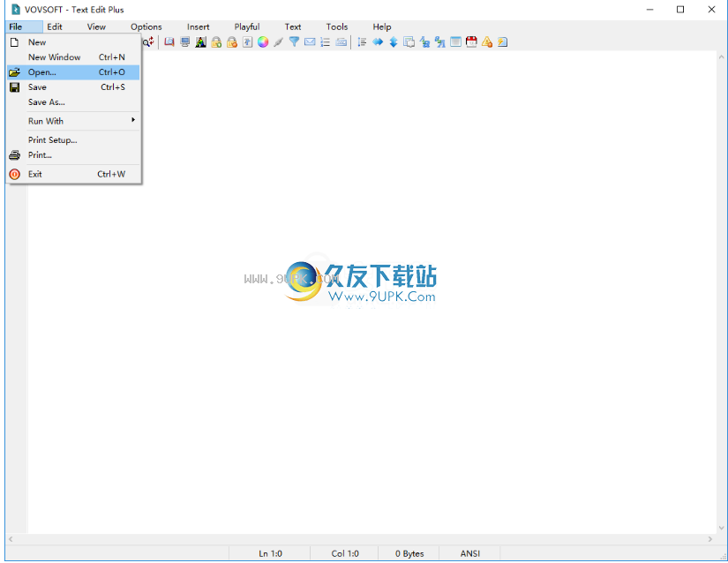
Task: Click the keyboard toolbar icon
Action: [341, 42]
